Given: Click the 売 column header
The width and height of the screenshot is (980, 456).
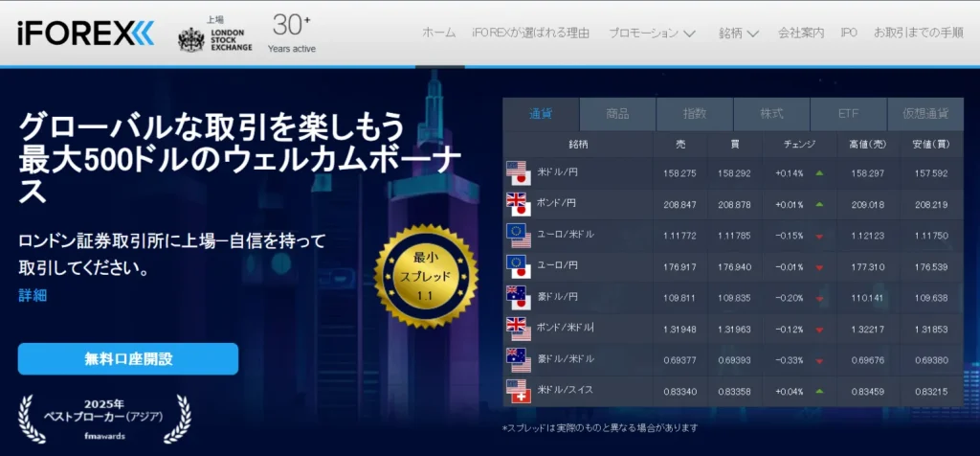Looking at the screenshot, I should 680,145.
